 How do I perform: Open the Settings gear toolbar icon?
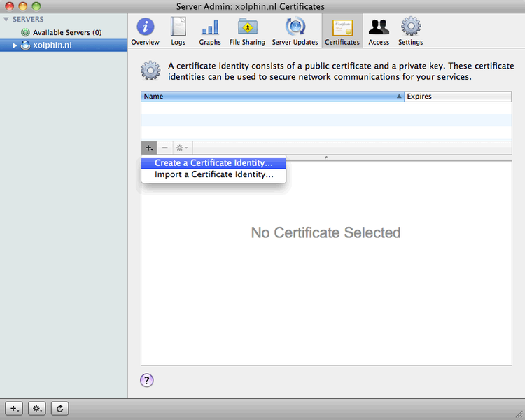(410, 31)
